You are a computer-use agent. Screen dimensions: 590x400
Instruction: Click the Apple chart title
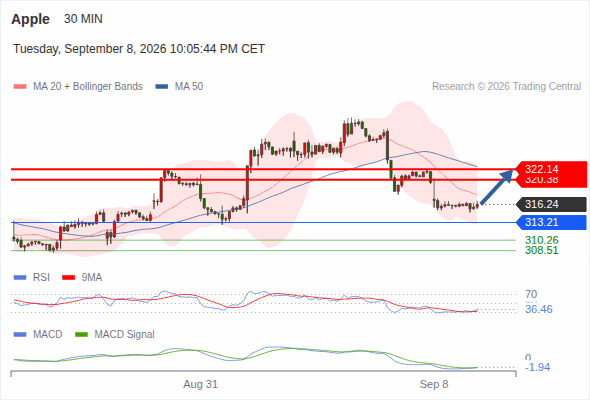click(30, 19)
